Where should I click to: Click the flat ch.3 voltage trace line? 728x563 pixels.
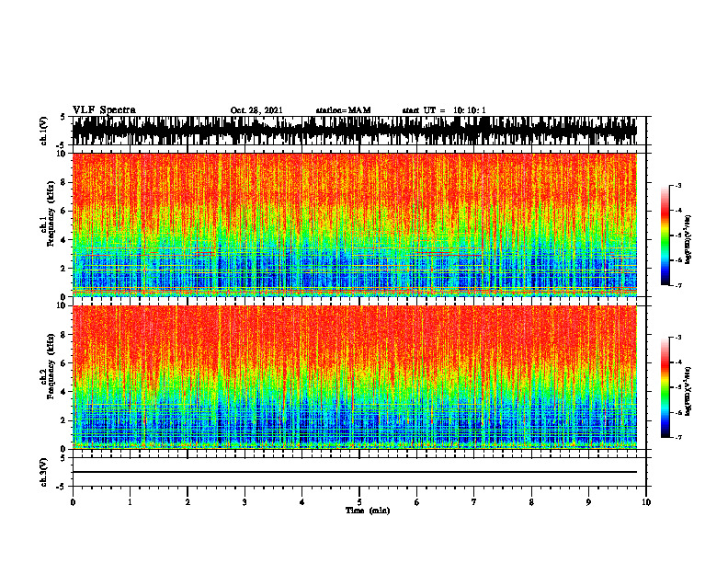point(355,472)
